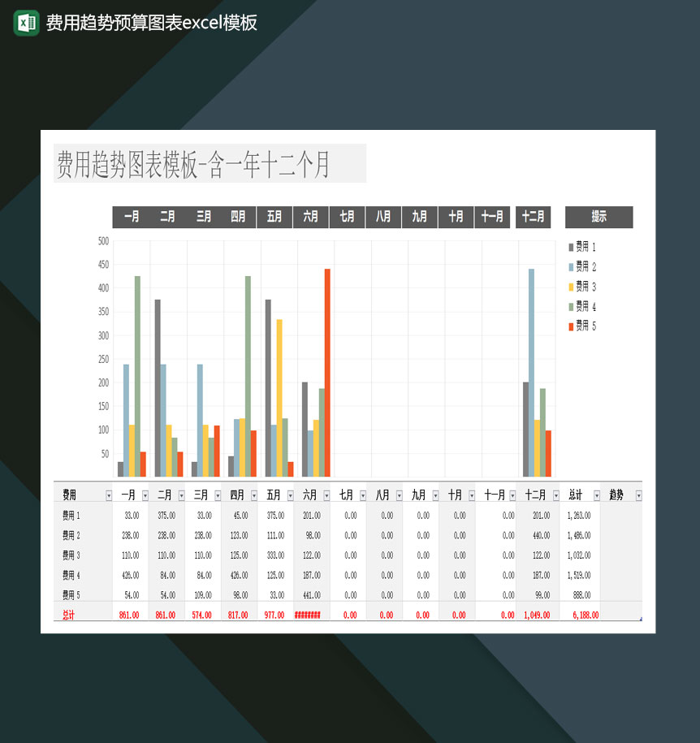Open the 一月 column filter dropdown
700x743 pixels.
pyautogui.click(x=143, y=495)
